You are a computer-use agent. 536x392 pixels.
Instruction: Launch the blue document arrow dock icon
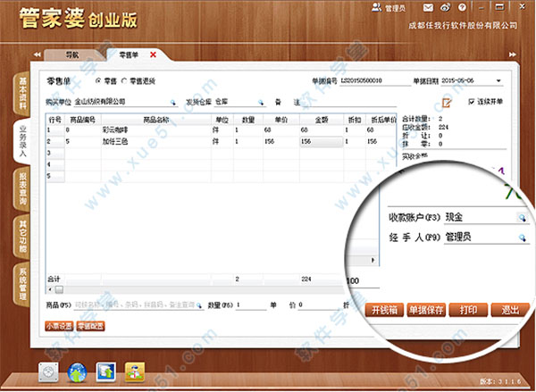(x=106, y=372)
